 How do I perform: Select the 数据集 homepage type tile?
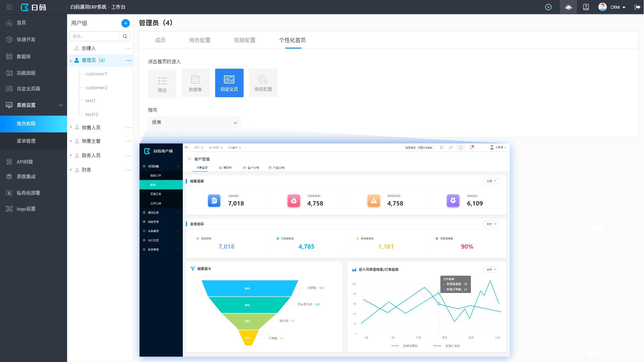tap(196, 83)
